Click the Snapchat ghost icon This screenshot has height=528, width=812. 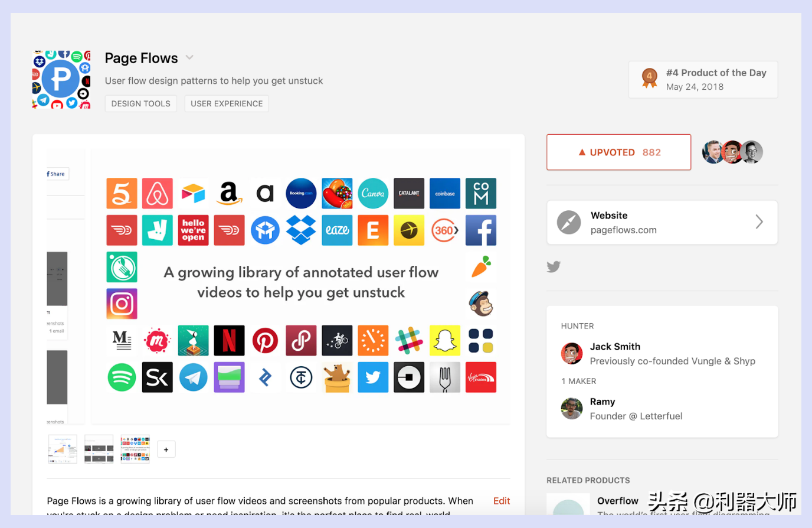[445, 341]
